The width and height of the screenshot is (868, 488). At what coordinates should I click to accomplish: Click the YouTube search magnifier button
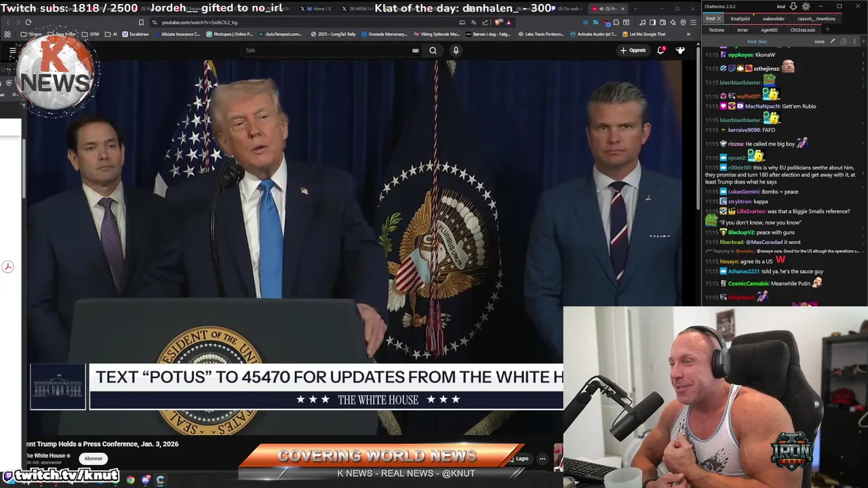[x=433, y=50]
